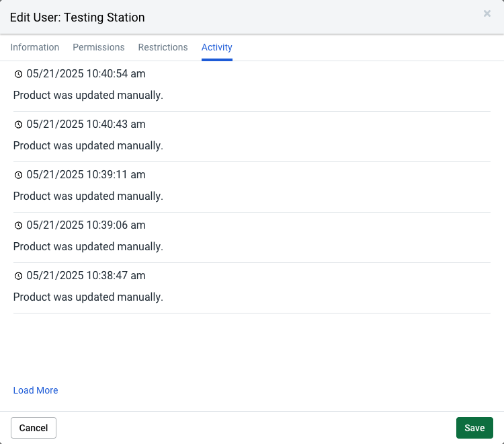Close the Edit User dialog with X
The image size is (504, 444).
[487, 13]
